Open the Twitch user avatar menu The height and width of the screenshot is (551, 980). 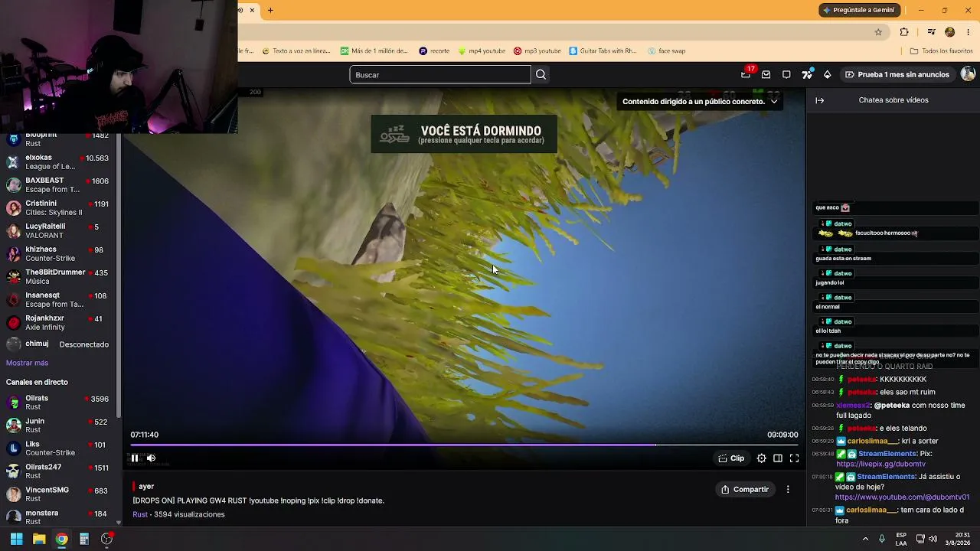click(968, 73)
